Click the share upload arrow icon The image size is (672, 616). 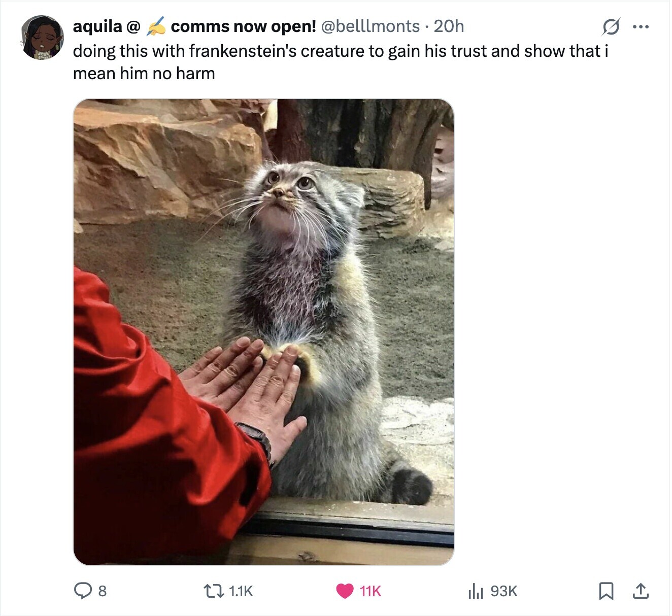pos(641,591)
